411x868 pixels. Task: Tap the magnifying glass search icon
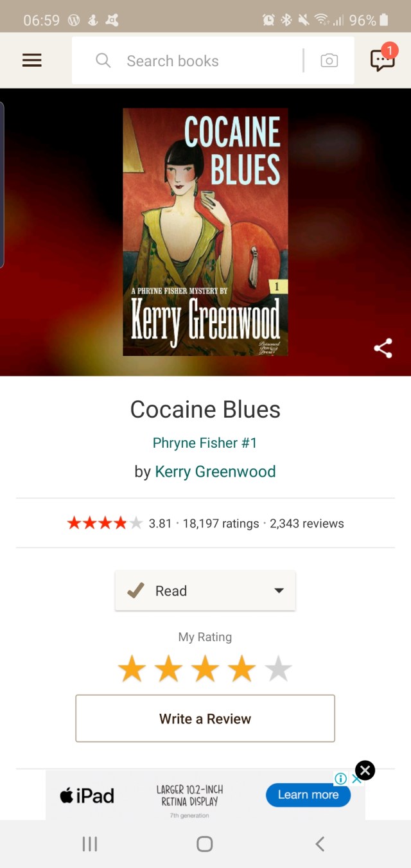coord(103,60)
